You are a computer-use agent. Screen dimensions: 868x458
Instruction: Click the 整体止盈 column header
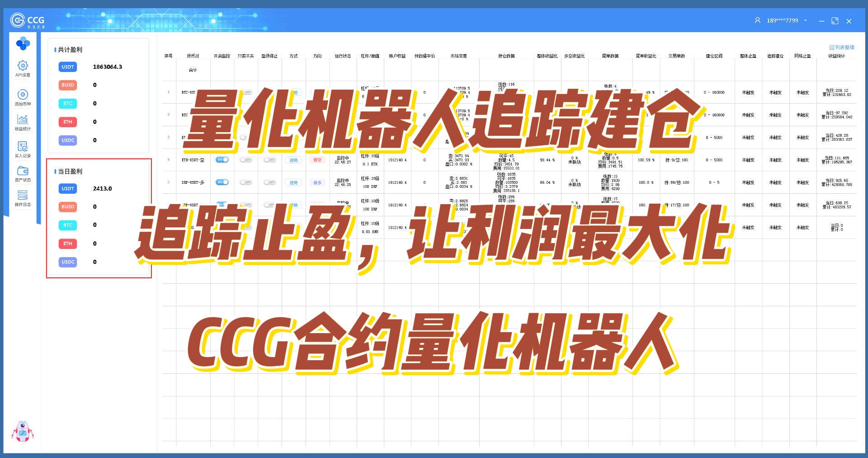pos(748,56)
